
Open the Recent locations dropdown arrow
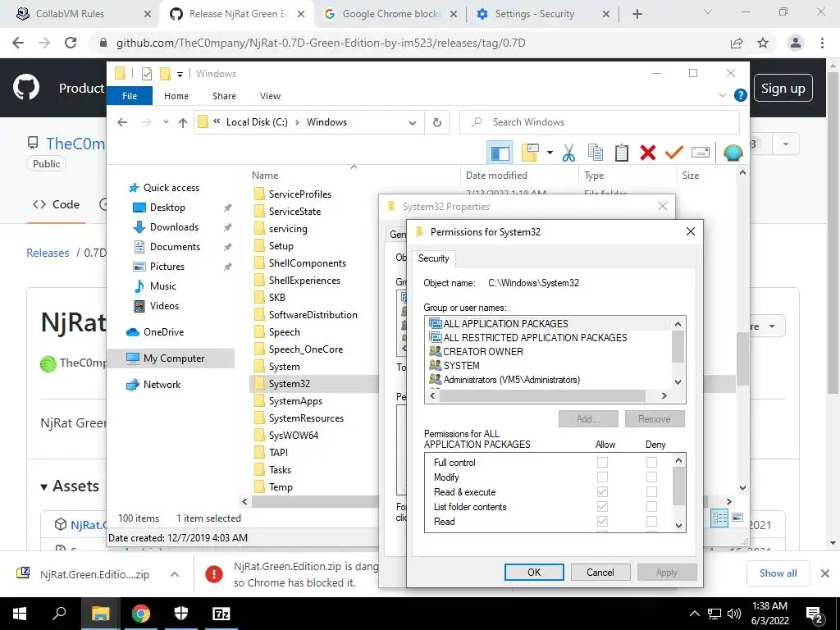166,122
